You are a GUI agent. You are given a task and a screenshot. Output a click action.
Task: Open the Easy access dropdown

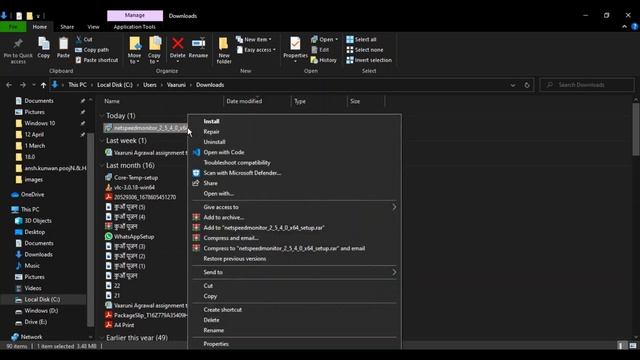[256, 50]
